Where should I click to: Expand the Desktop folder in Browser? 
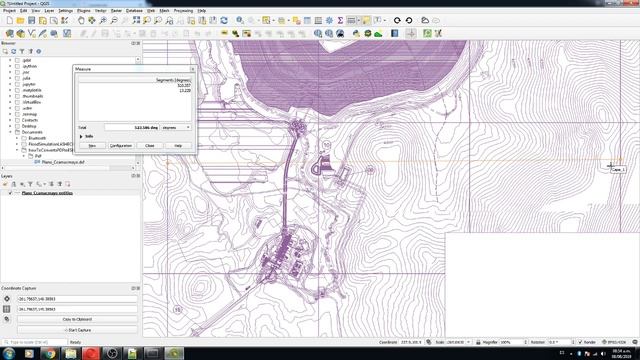pyautogui.click(x=10, y=126)
